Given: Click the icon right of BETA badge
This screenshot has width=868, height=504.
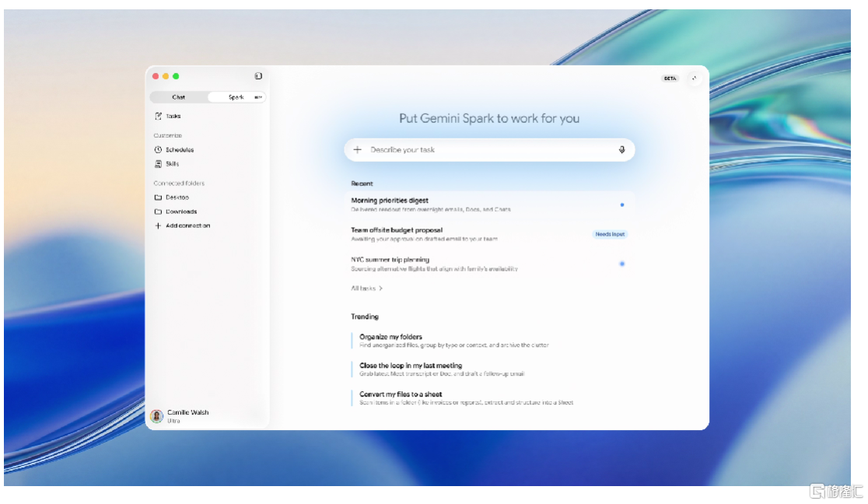Looking at the screenshot, I should (695, 78).
